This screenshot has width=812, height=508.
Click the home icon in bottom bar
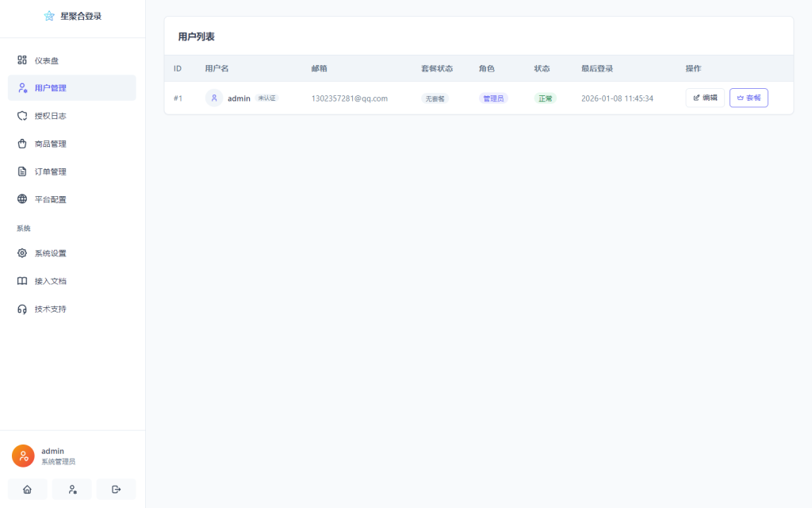click(27, 489)
